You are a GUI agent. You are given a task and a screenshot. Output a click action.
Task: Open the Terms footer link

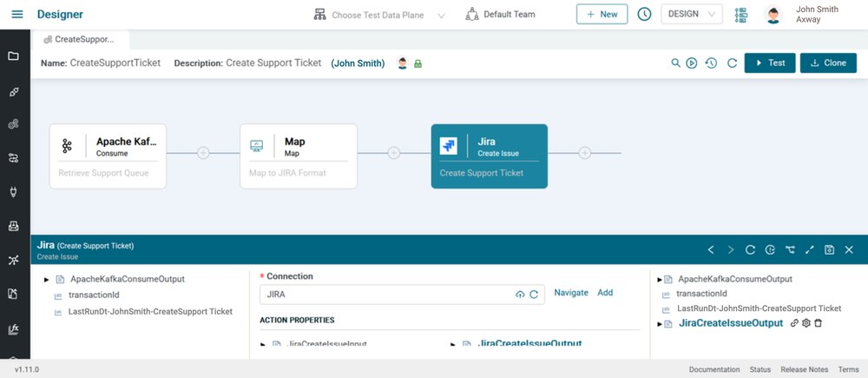(849, 369)
